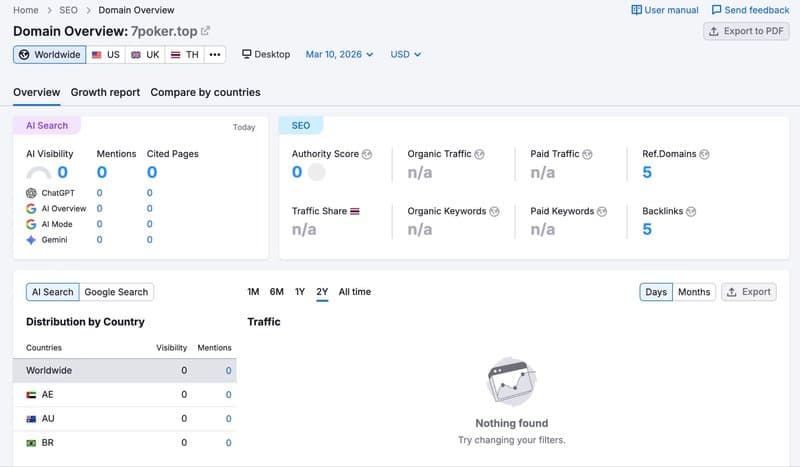Click info icon beside Ref.Domains
The image size is (800, 467).
[x=704, y=154]
